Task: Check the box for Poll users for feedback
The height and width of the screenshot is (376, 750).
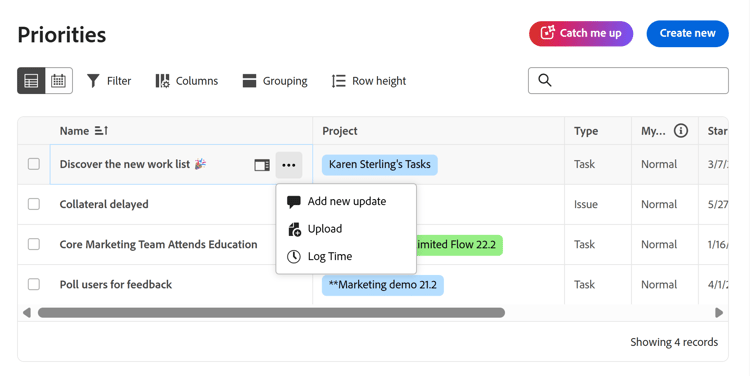Action: pos(33,285)
